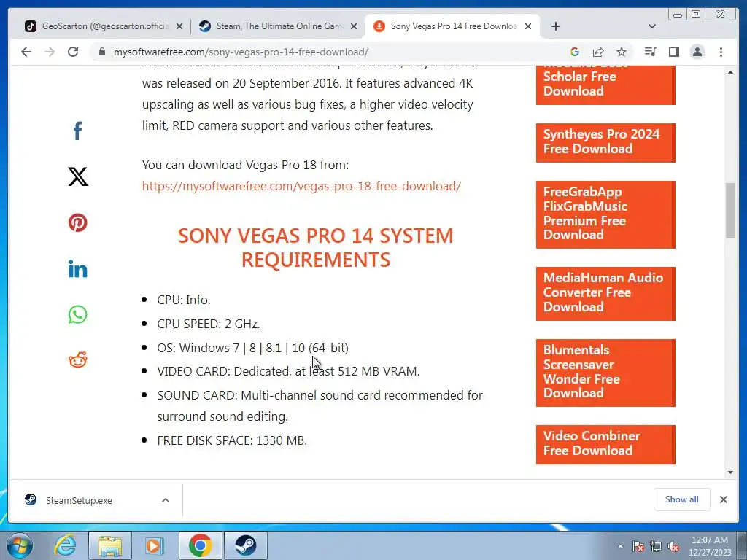This screenshot has width=747, height=560.
Task: Share page on Facebook icon
Action: click(77, 130)
